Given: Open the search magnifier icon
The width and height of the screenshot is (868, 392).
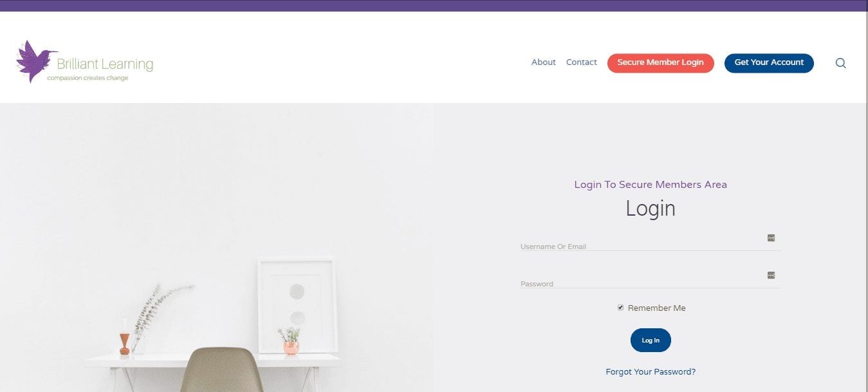Looking at the screenshot, I should (x=840, y=63).
